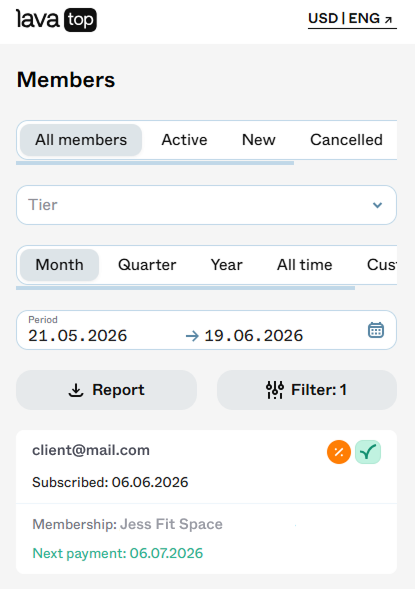The height and width of the screenshot is (589, 415).
Task: Click the Tier dropdown chevron
Action: point(377,205)
